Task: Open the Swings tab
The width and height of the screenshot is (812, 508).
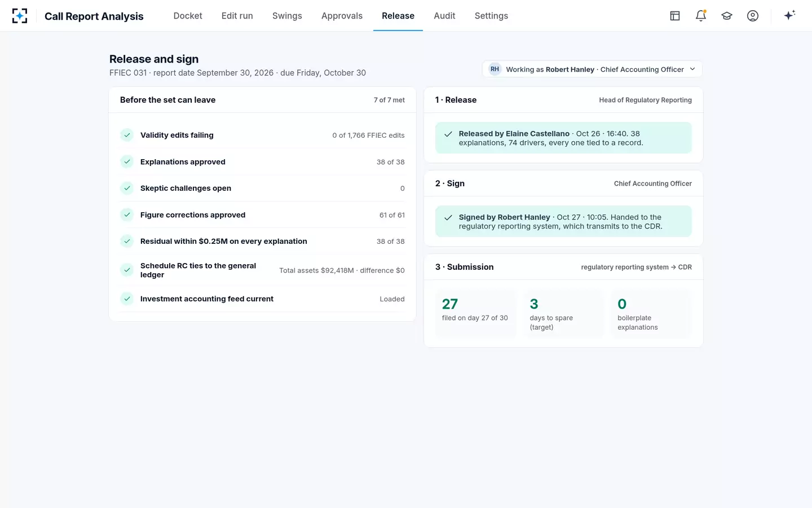Action: pyautogui.click(x=287, y=16)
